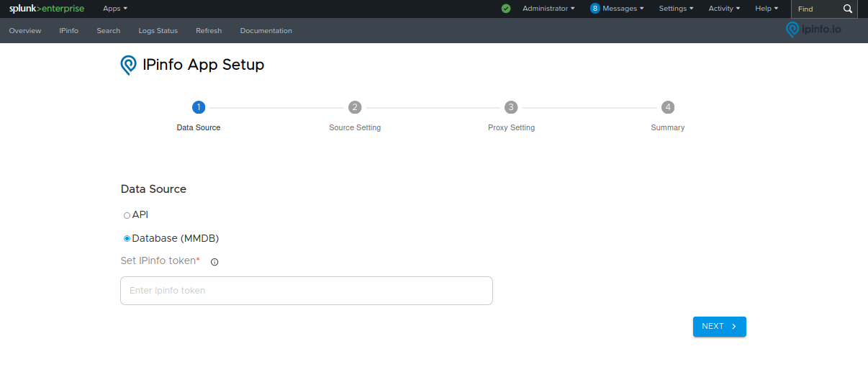Open the Help dropdown menu

[767, 9]
